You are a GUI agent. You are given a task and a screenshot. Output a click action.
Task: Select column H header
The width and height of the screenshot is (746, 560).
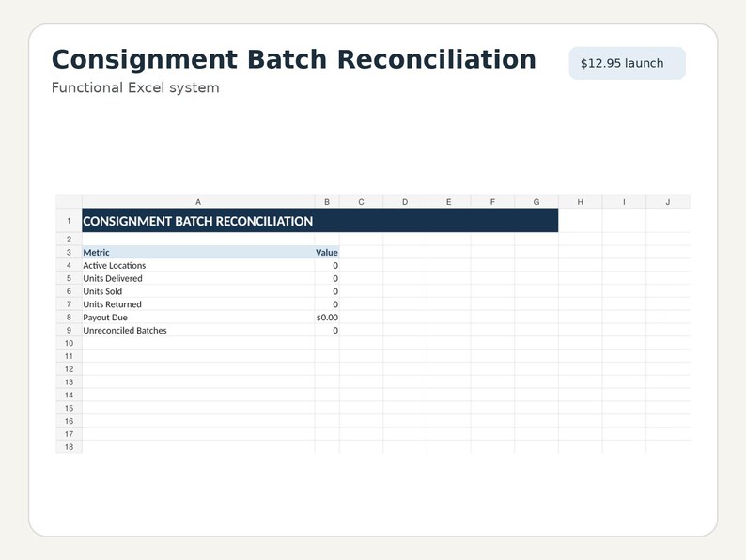coord(580,202)
